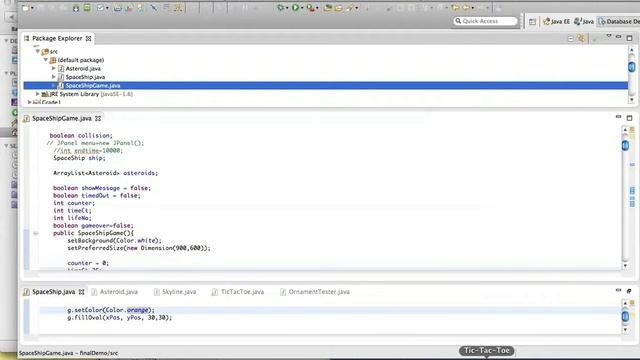Screen dimensions: 640x360
Task: Switch to the Java EE perspective
Action: pyautogui.click(x=556, y=22)
